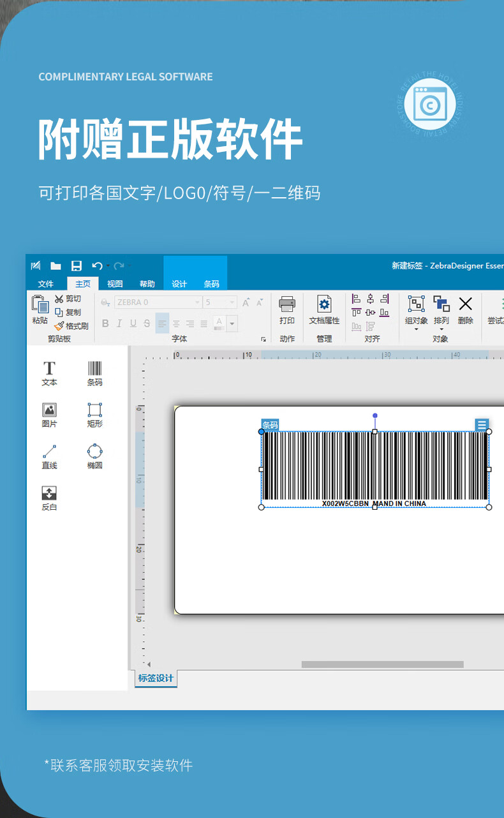The width and height of the screenshot is (504, 818).
Task: Toggle left text alignment
Action: pos(162,323)
